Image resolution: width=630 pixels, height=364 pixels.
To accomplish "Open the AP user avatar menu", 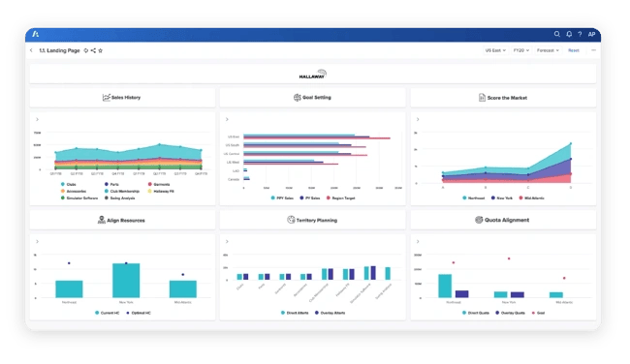I will (x=591, y=34).
